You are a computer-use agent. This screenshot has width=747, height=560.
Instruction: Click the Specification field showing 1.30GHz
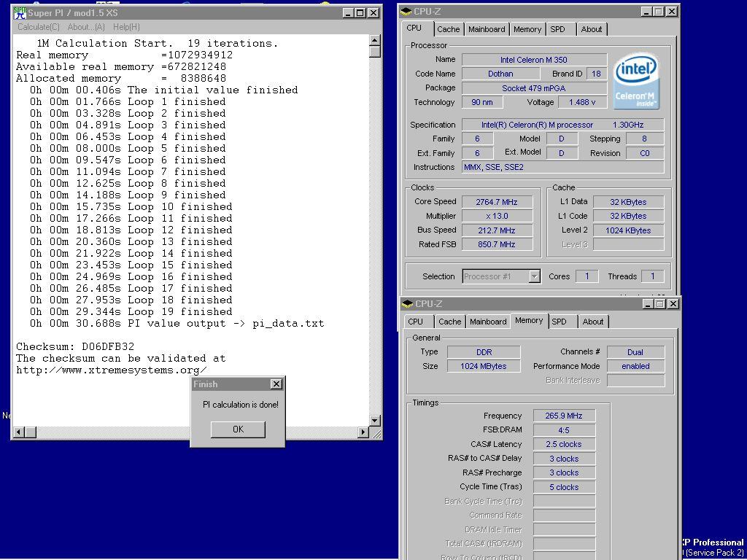pos(562,125)
